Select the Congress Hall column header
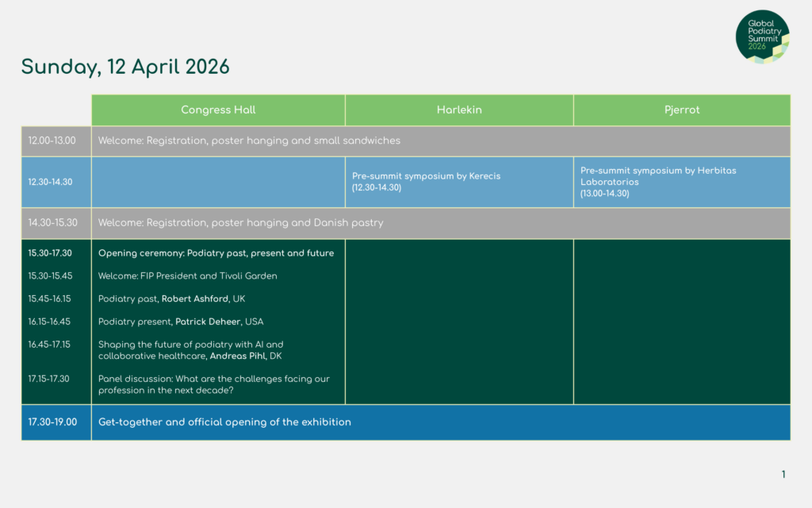Viewport: 812px width, 508px height. pyautogui.click(x=218, y=110)
